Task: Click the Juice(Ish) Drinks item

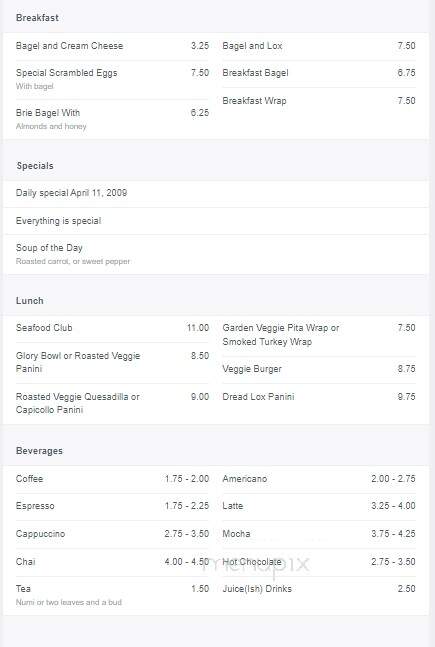Action: click(319, 589)
